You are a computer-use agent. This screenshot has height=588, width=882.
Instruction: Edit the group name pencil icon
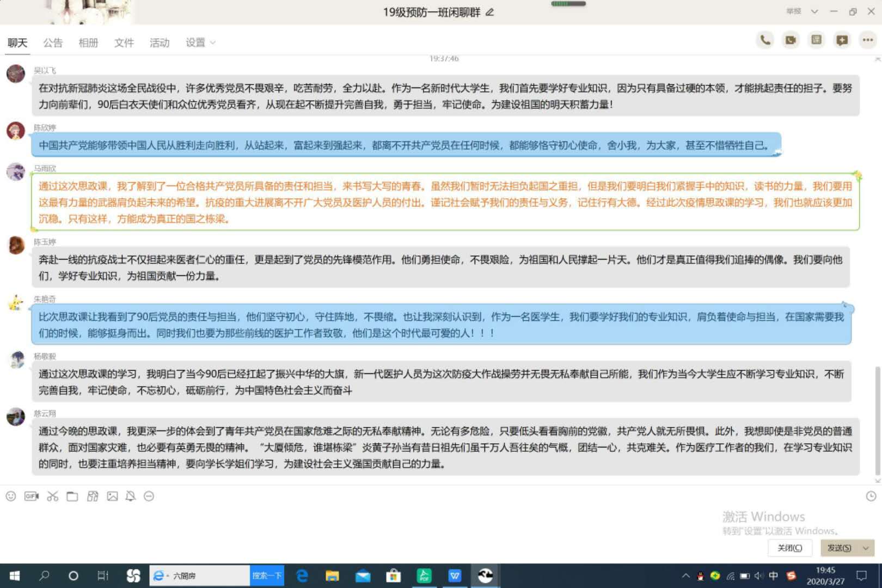[489, 12]
